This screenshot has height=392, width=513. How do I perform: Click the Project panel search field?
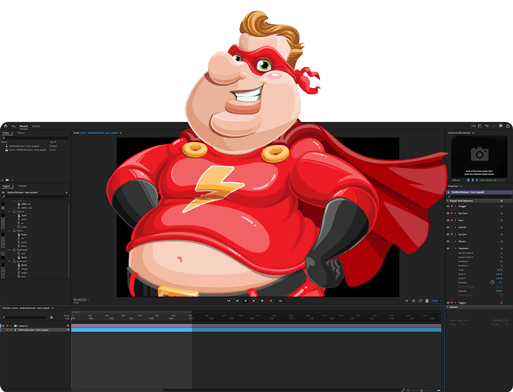[x=35, y=138]
